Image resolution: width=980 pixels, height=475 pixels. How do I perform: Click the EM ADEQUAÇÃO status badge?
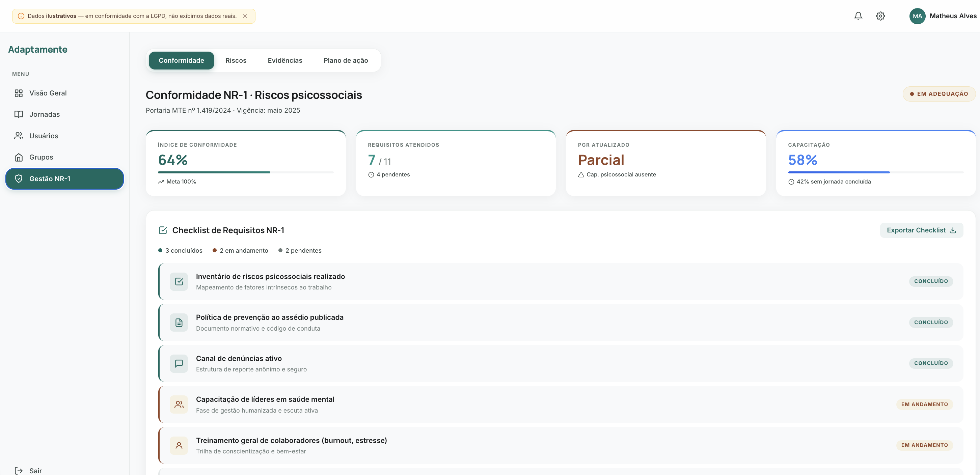click(939, 94)
